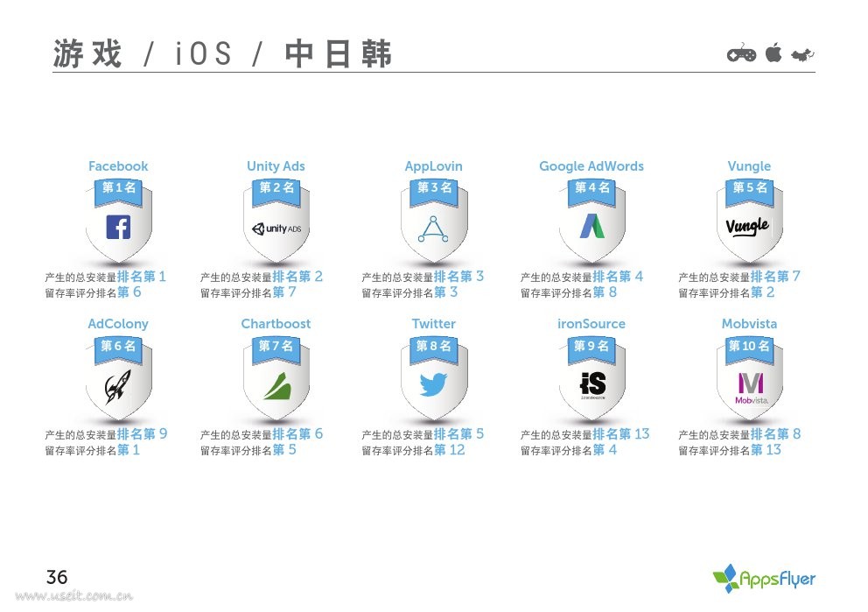Screen dimensions: 868x612
Task: Select the Twitter name label
Action: (x=434, y=324)
